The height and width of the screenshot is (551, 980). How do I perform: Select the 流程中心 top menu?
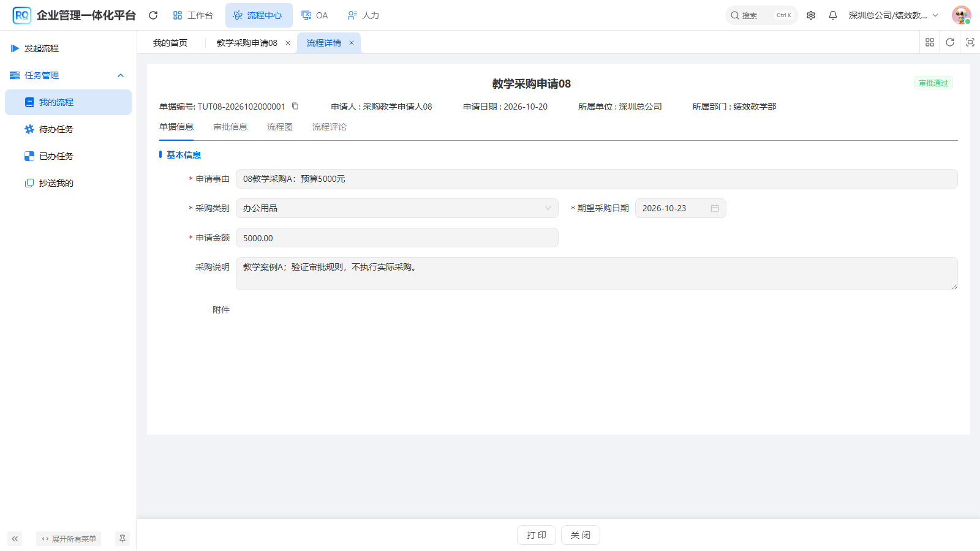258,15
